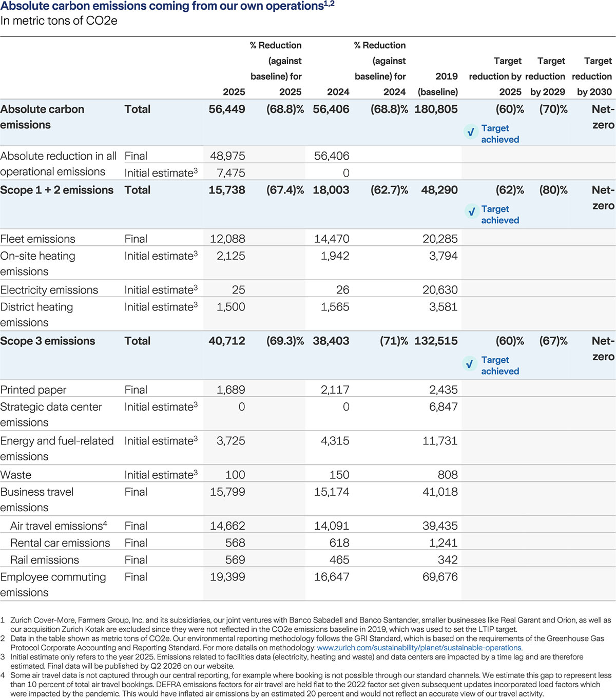Select the 'Printed paper' row label

(33, 390)
